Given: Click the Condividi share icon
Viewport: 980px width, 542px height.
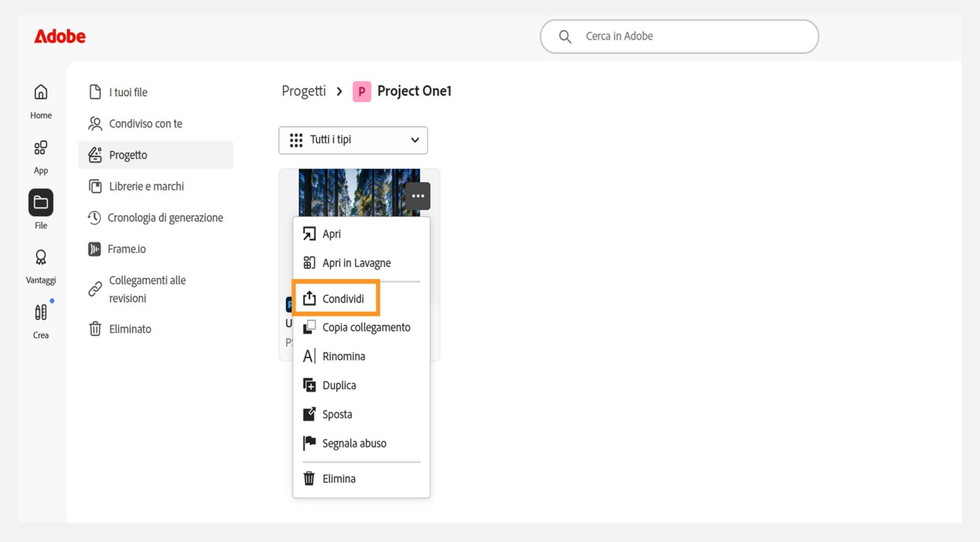Looking at the screenshot, I should pos(309,298).
